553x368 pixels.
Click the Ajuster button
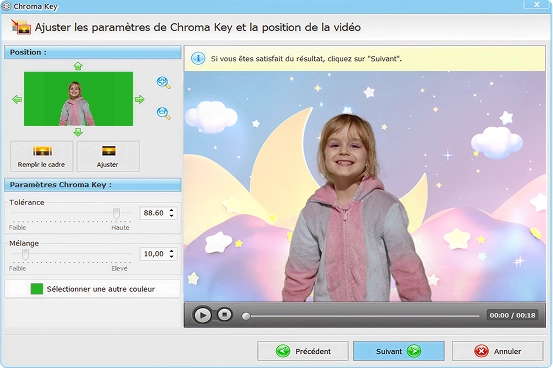[x=108, y=156]
